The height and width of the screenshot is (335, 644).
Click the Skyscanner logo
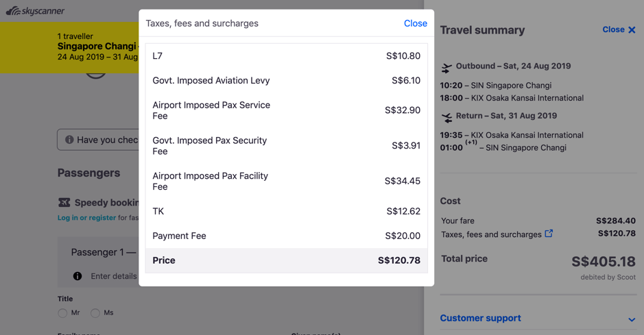pos(35,11)
